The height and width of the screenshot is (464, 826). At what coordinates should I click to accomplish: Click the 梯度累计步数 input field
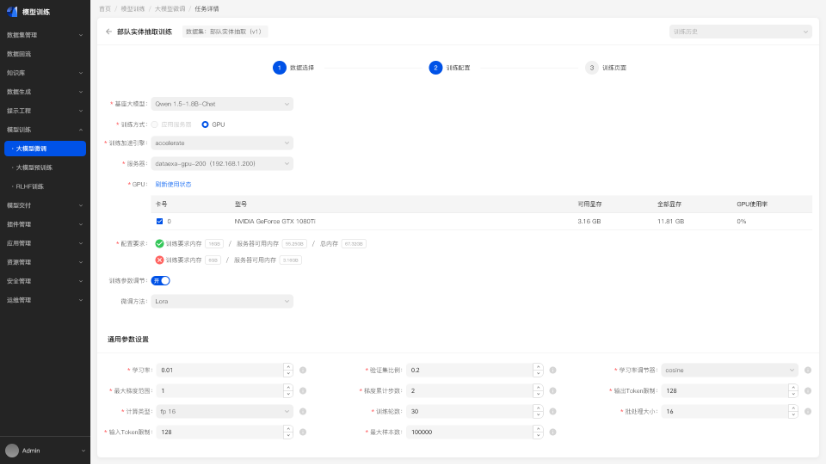coord(468,390)
